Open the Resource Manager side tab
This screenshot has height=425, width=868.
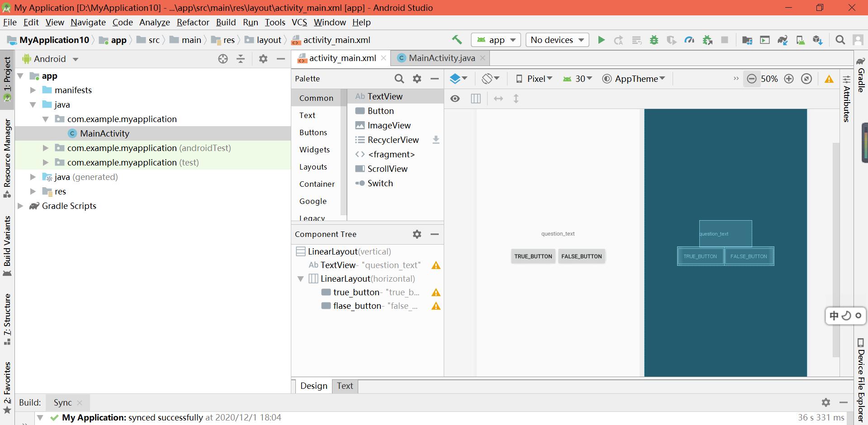pos(7,157)
